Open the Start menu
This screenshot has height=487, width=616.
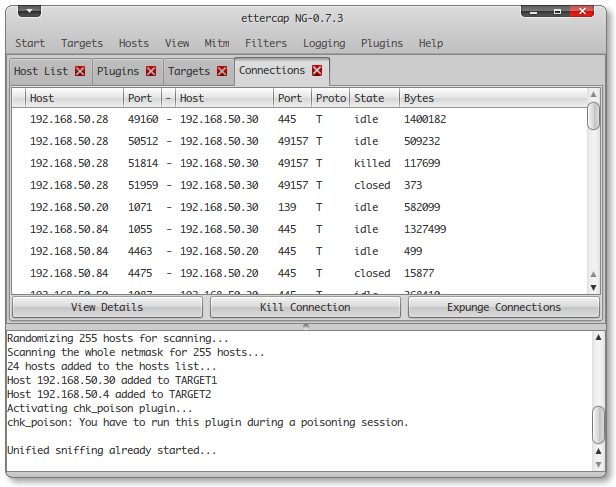click(x=30, y=43)
